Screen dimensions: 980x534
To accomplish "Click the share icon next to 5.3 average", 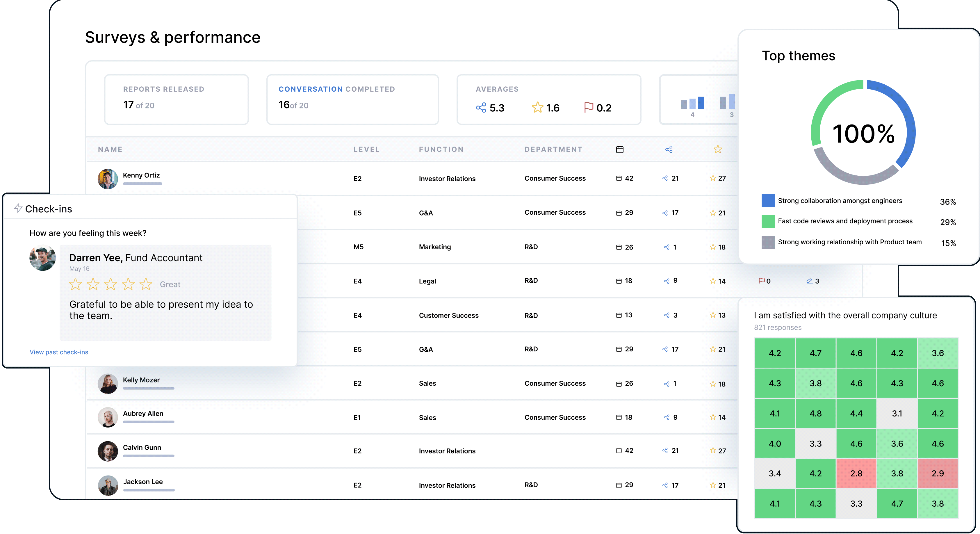I will pos(481,108).
